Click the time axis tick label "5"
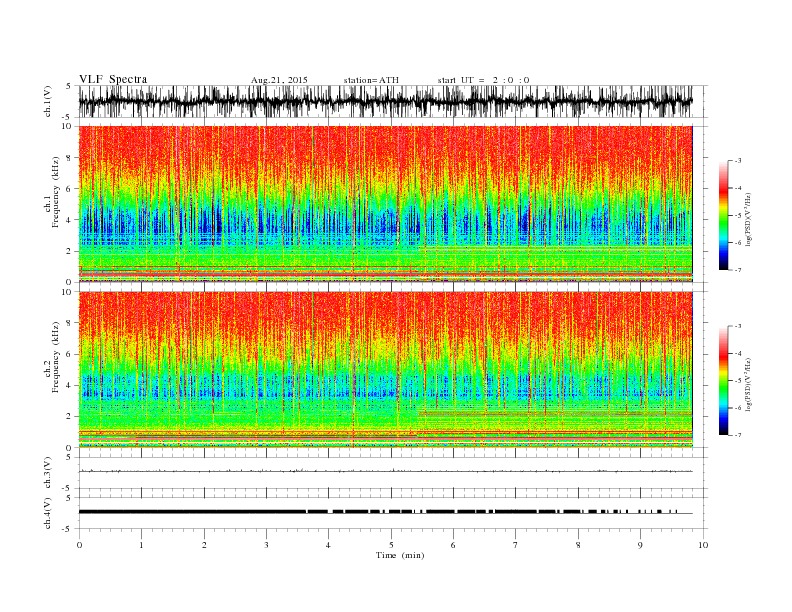 coord(391,545)
